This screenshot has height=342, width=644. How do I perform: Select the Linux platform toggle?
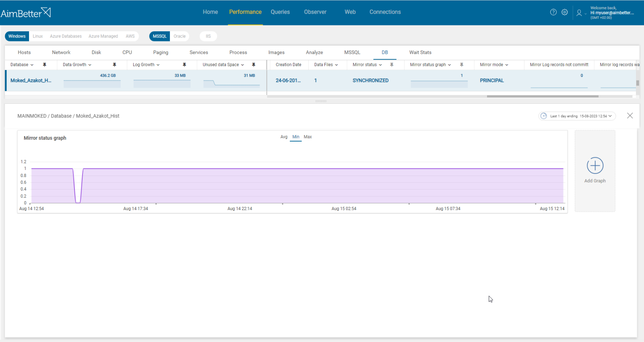click(x=38, y=36)
